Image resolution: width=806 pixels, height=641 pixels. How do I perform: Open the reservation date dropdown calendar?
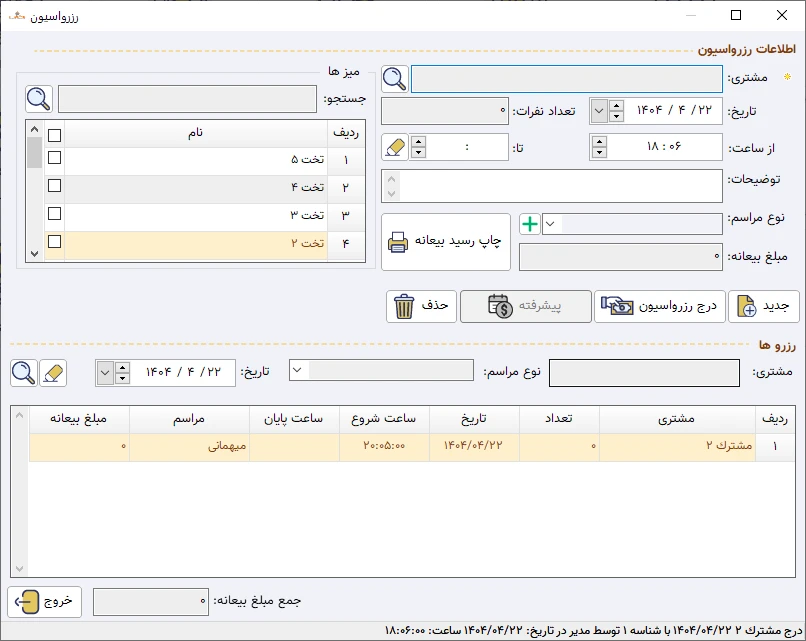point(599,111)
